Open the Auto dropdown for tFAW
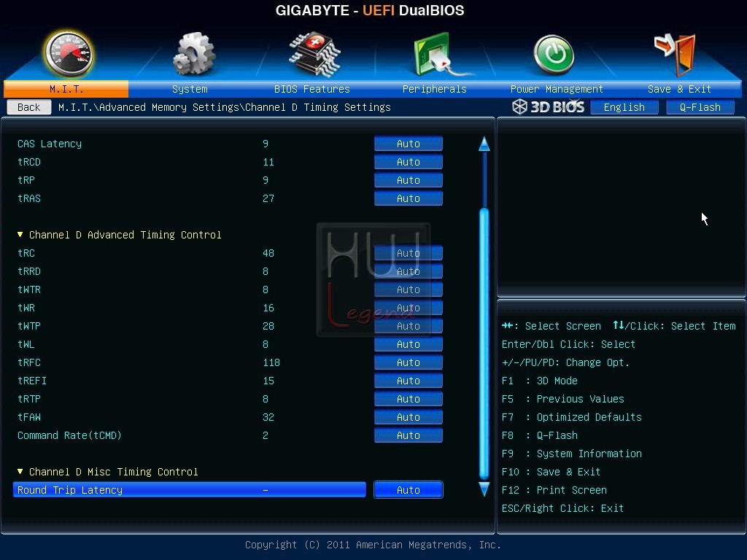 click(x=409, y=417)
